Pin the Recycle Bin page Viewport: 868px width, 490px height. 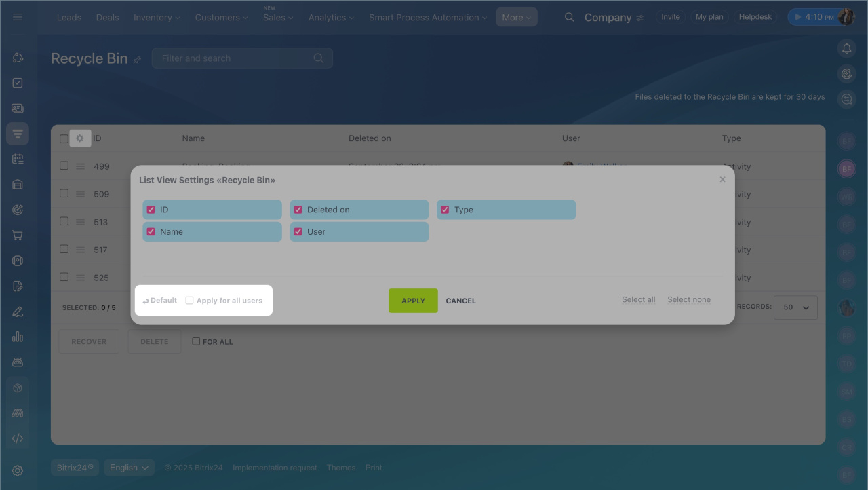click(x=138, y=60)
